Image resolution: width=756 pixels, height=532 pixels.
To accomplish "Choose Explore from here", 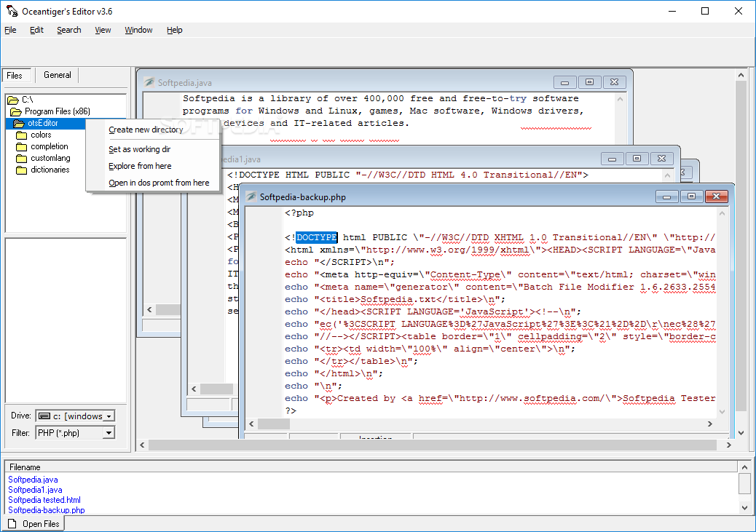I will pos(140,166).
